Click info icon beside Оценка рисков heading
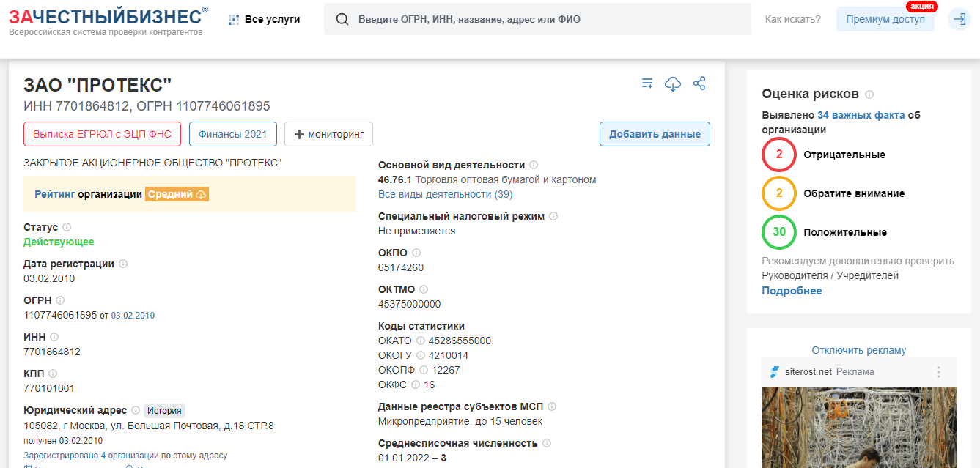This screenshot has width=980, height=468. click(869, 94)
